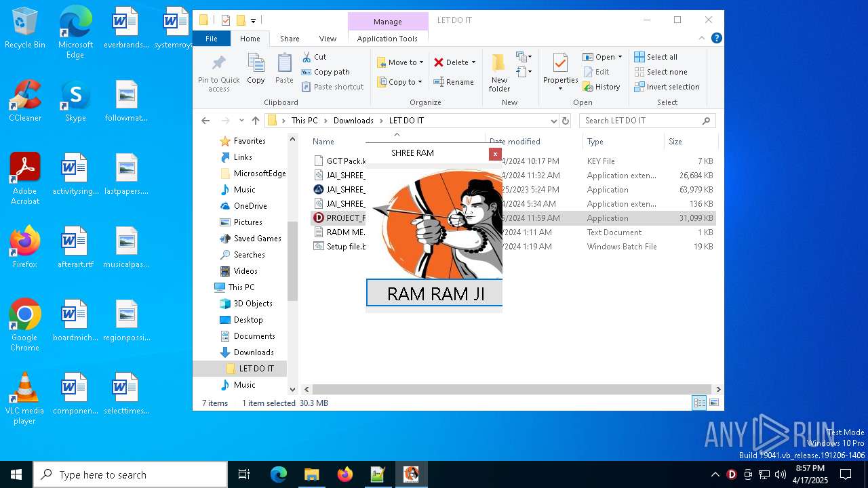Create a New folder
The width and height of the screenshot is (868, 488).
pyautogui.click(x=499, y=73)
